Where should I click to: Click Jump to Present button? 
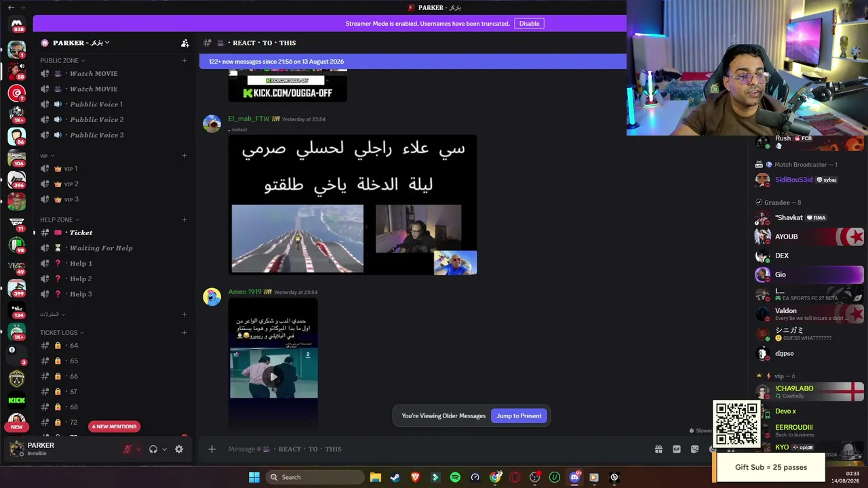pos(519,416)
